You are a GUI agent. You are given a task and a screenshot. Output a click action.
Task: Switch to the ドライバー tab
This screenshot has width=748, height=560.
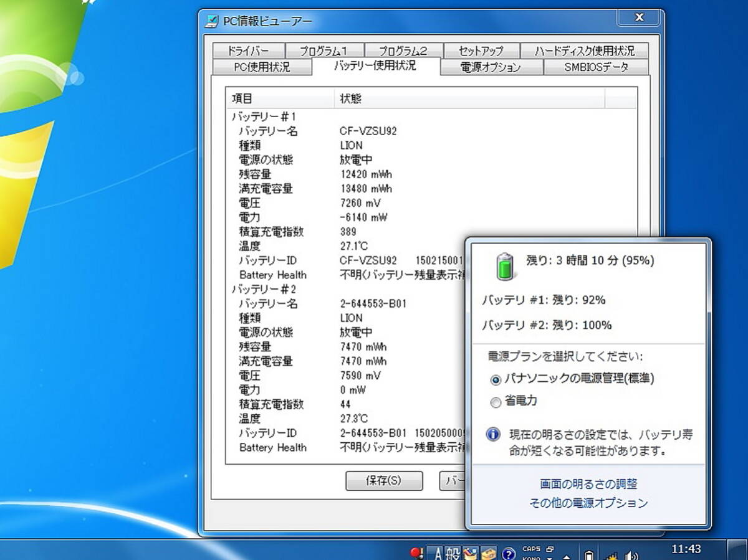click(248, 51)
